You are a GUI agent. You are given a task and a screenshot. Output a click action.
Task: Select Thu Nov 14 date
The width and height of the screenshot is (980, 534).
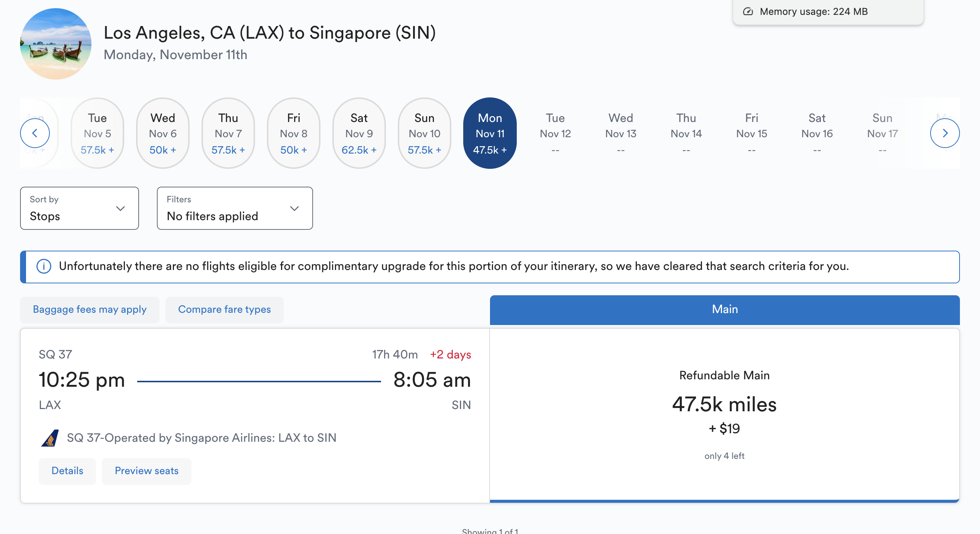686,133
